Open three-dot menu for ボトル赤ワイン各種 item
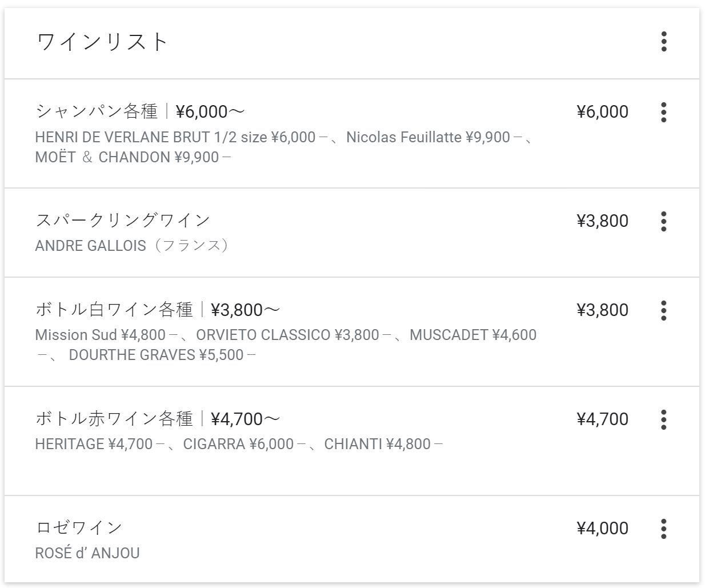This screenshot has width=705, height=588. tap(663, 419)
